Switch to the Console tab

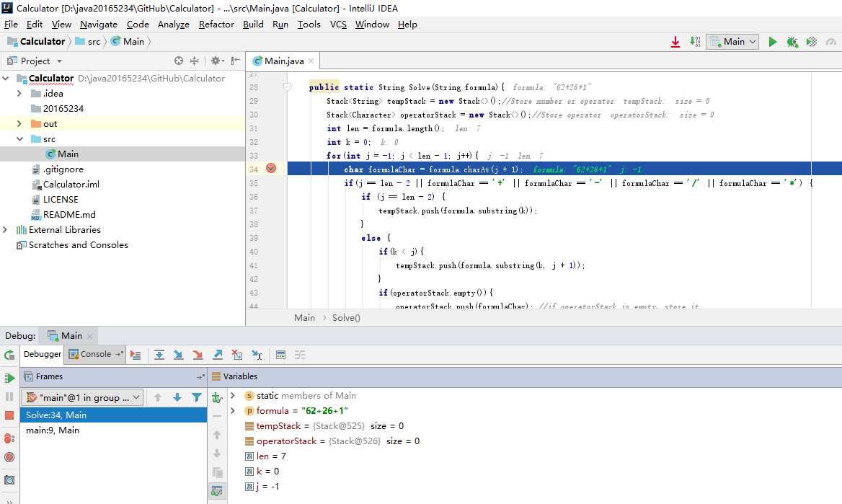pos(96,354)
